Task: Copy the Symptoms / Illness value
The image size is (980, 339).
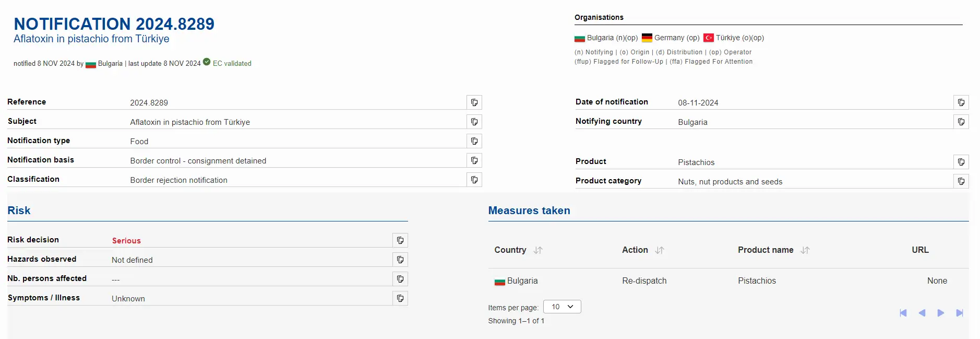Action: coord(400,298)
